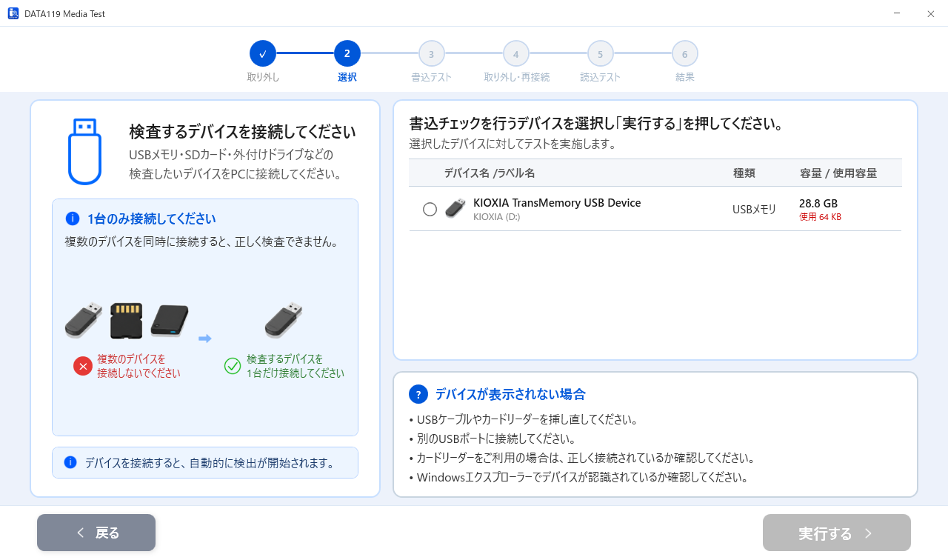Click the chevron arrow inside 戻る button
Image resolution: width=948 pixels, height=560 pixels.
pyautogui.click(x=81, y=533)
